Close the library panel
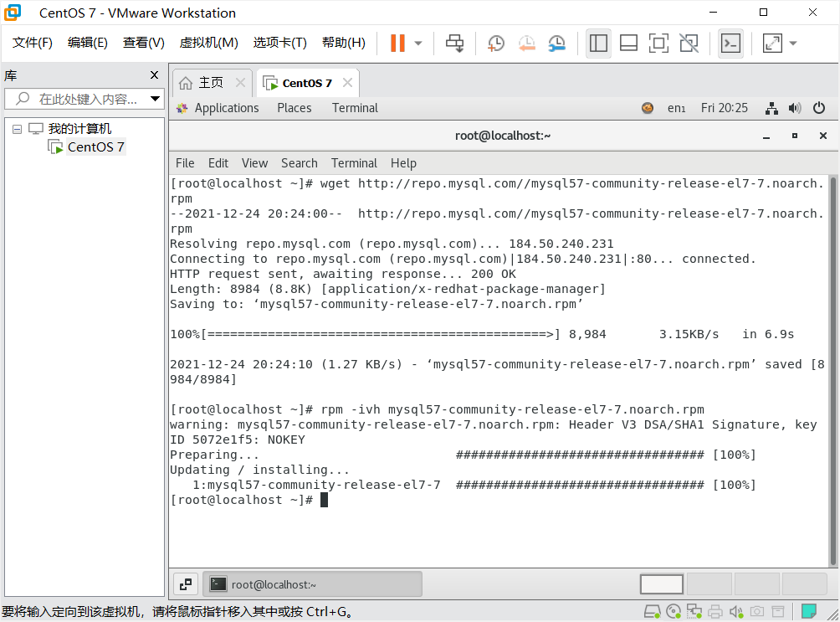This screenshot has height=622, width=840. tap(154, 75)
